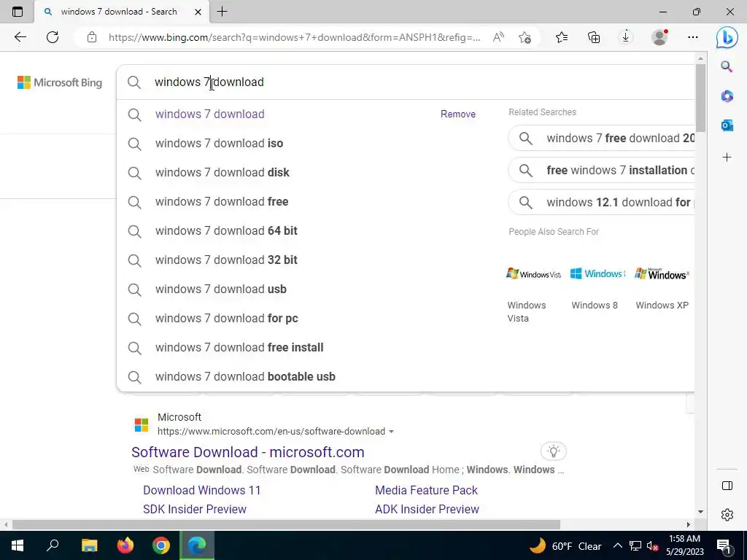Open the tab actions menu icon
This screenshot has width=747, height=560.
click(18, 12)
